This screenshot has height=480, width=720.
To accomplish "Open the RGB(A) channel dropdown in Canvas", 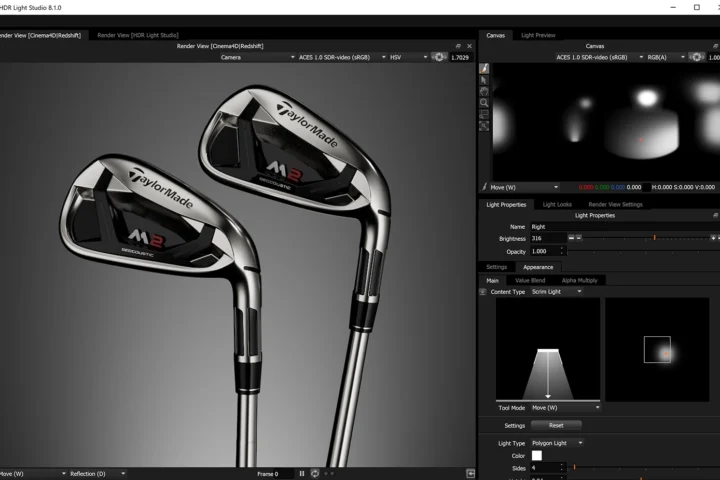I will [666, 57].
